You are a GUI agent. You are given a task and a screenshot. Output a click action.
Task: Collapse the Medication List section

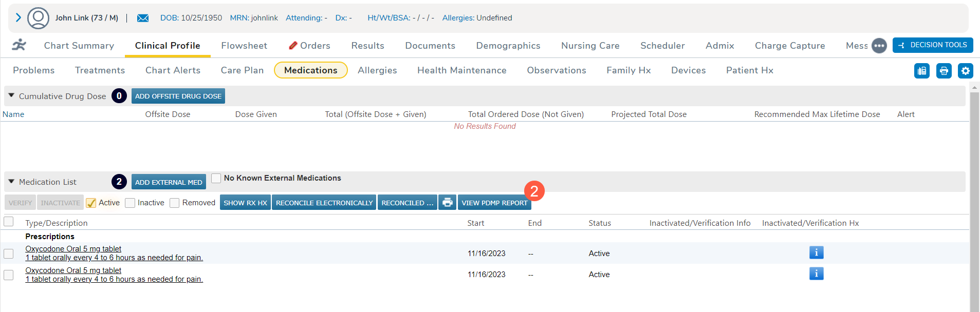pyautogui.click(x=11, y=182)
